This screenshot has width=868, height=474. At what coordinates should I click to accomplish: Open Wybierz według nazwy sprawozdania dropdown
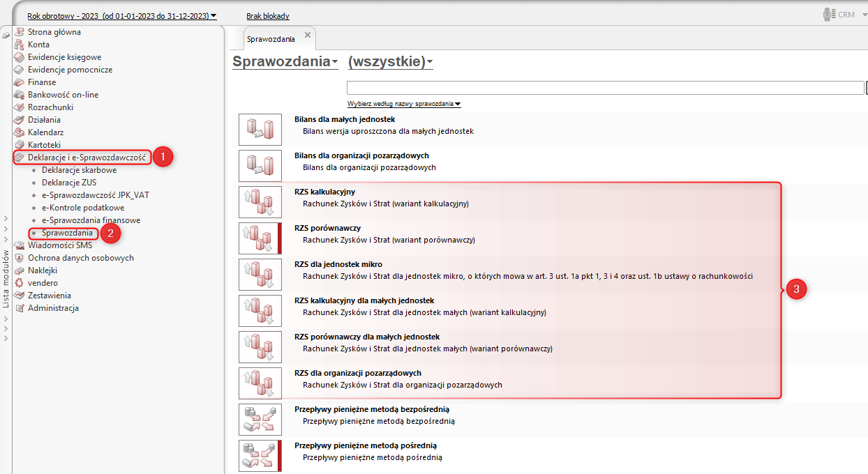404,104
